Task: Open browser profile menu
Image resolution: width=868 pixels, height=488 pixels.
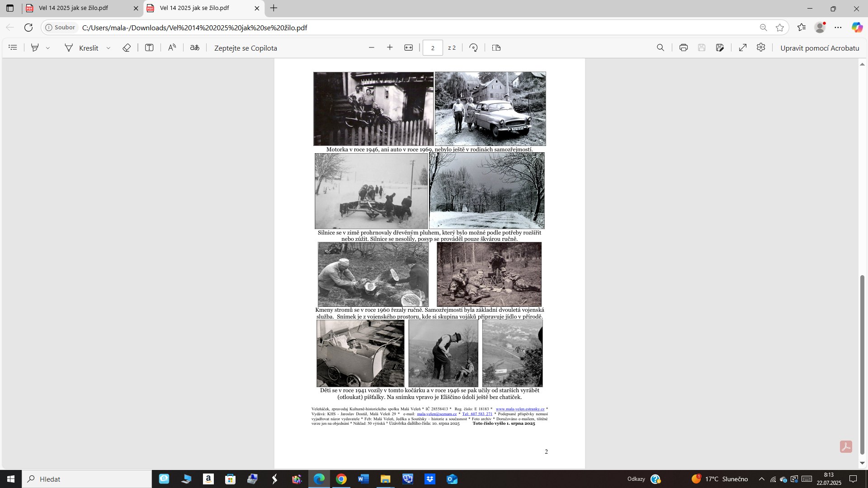Action: [x=820, y=28]
